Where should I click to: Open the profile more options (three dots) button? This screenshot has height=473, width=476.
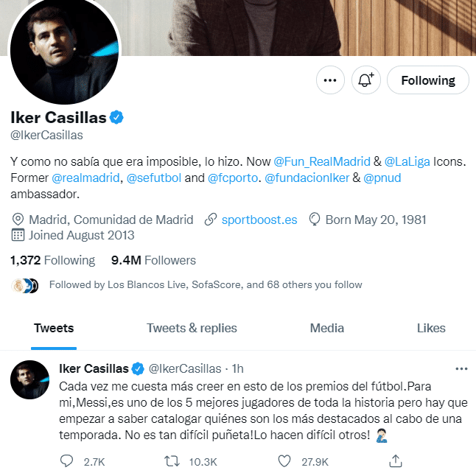pyautogui.click(x=330, y=80)
